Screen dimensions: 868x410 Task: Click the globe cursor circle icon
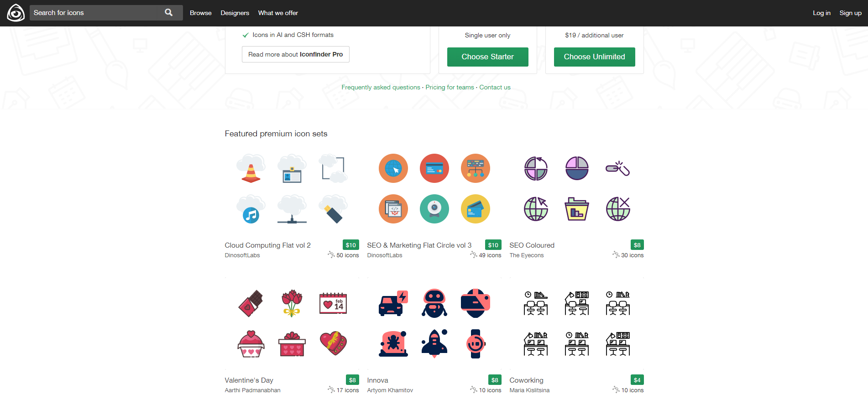tap(393, 168)
